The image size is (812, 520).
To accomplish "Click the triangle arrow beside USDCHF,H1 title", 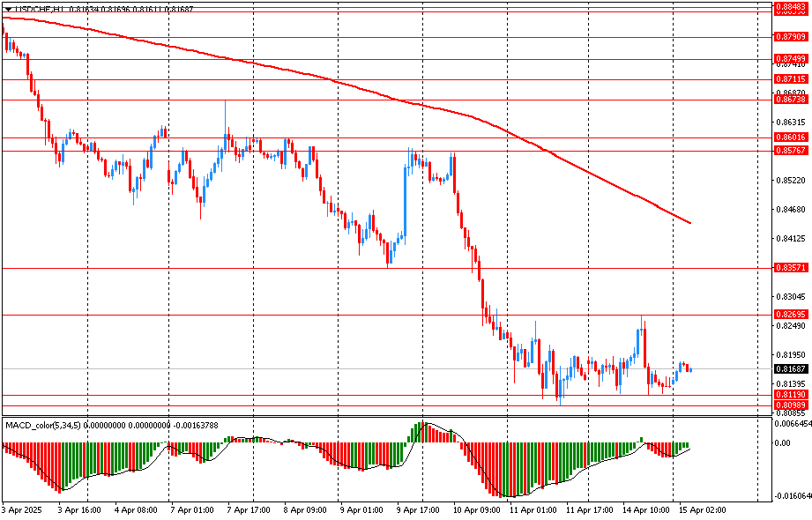I will [8, 9].
